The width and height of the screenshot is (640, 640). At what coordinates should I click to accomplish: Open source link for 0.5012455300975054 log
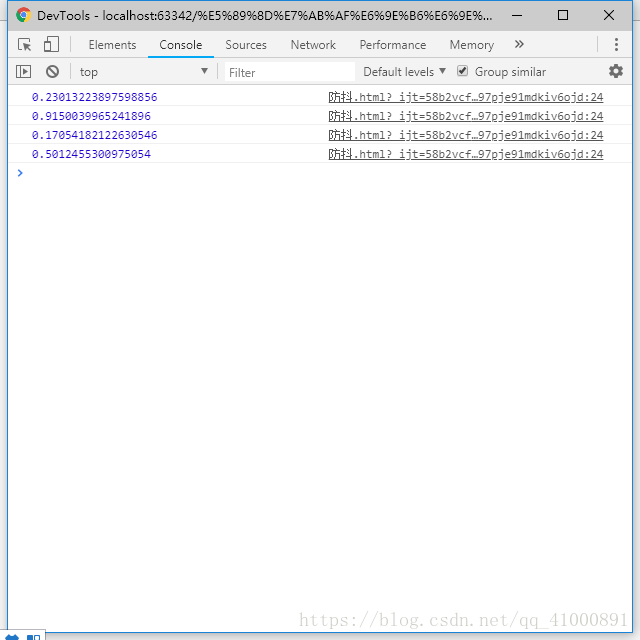pos(466,154)
